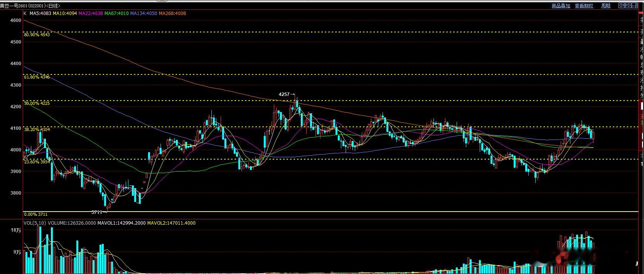Toggle the split-panel layout icon
644x274 pixels.
635,5
